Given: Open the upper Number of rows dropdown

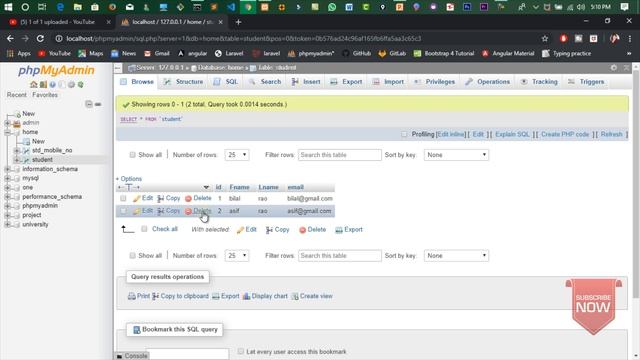Looking at the screenshot, I should (x=237, y=155).
